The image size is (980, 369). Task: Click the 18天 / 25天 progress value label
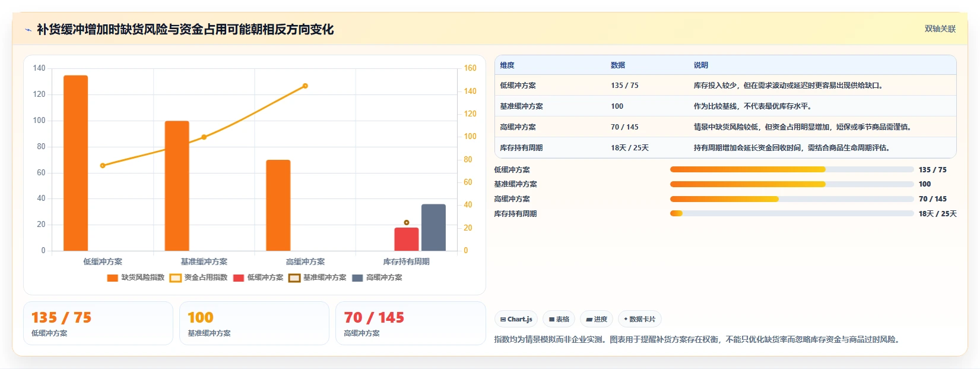tap(938, 214)
